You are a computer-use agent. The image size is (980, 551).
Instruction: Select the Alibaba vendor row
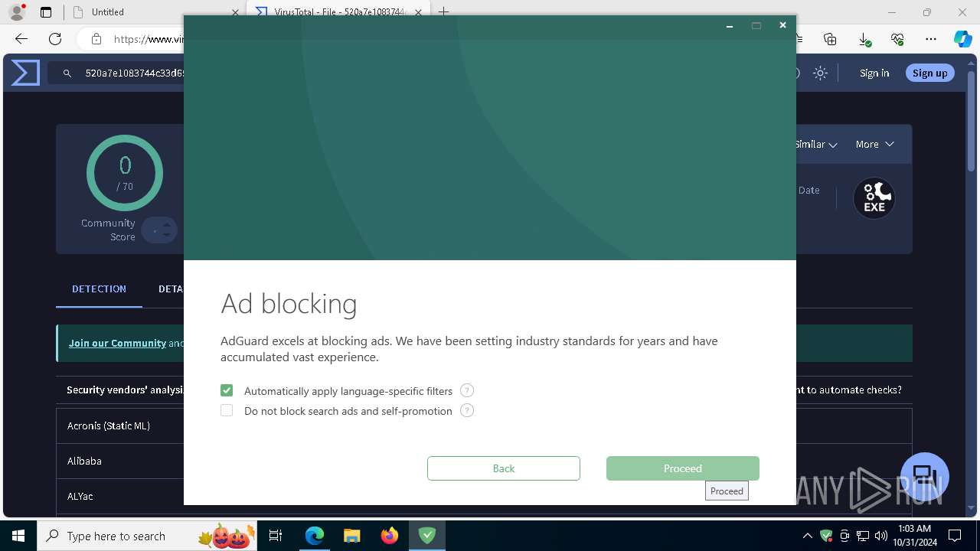[120, 461]
